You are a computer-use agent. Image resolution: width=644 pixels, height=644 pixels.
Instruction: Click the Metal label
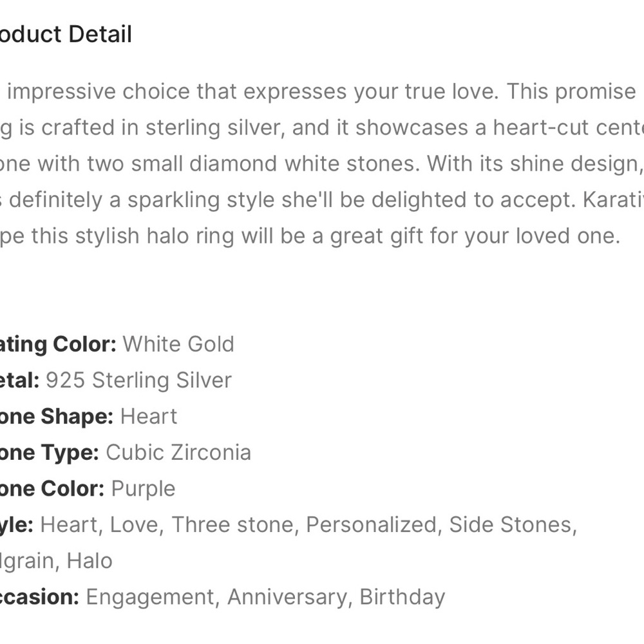[20, 380]
